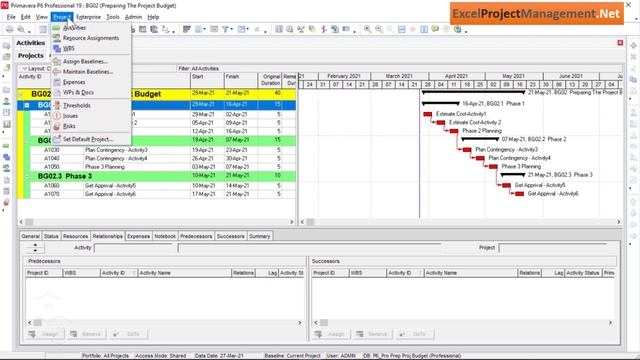Open Thresholds from the Project menu
This screenshot has width=640, height=360.
click(91, 105)
